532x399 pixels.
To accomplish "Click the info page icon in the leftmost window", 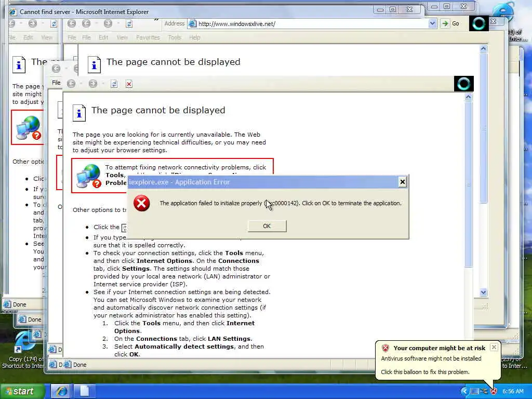I will point(19,64).
